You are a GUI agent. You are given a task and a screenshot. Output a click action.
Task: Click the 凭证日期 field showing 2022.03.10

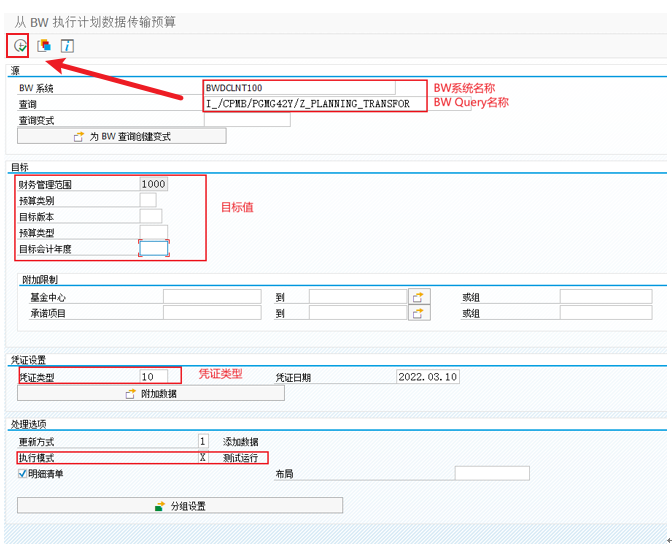[x=428, y=377]
